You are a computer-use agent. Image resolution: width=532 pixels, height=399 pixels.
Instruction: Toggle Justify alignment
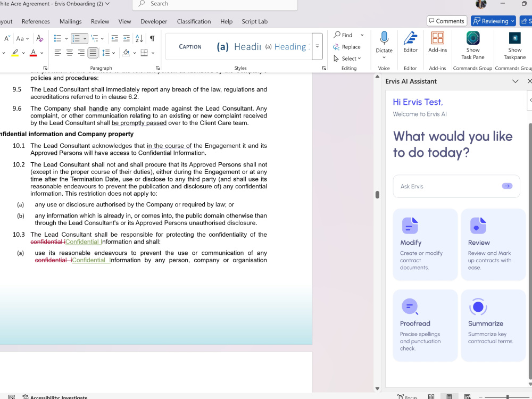coord(93,53)
